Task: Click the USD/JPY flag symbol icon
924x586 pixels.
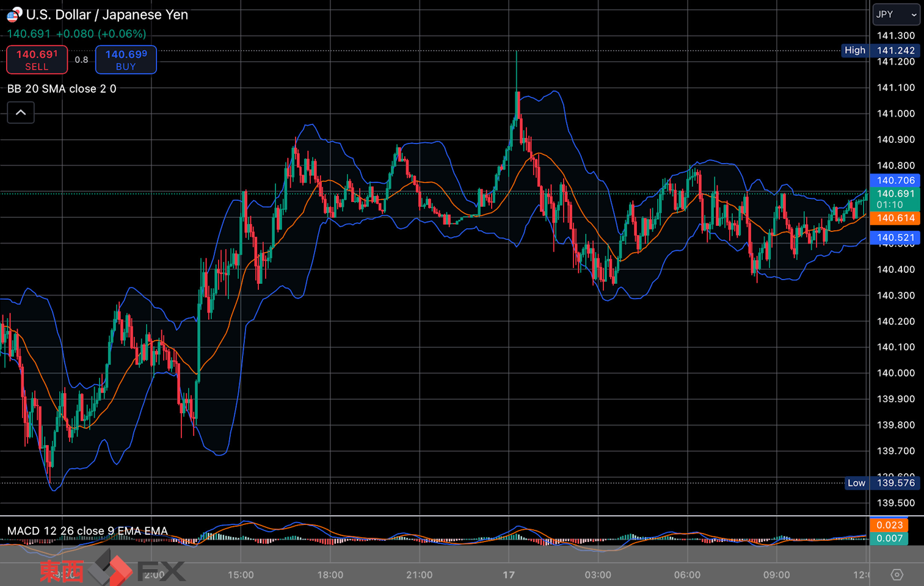Action: point(15,15)
